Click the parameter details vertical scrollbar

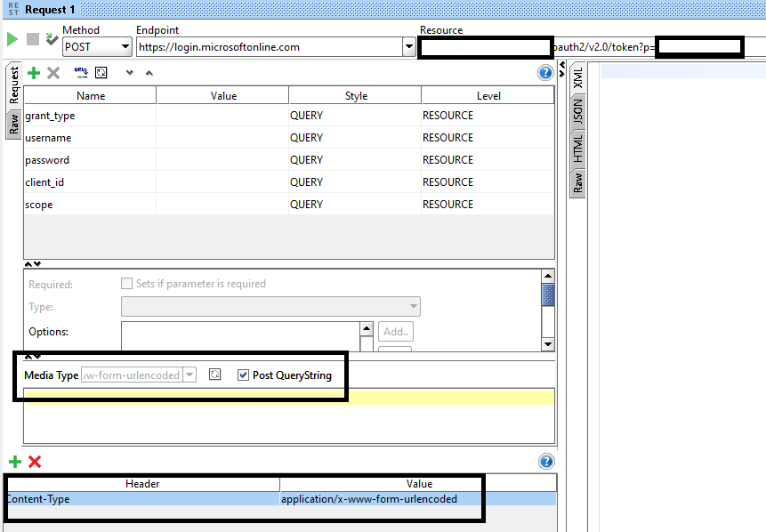[x=548, y=295]
